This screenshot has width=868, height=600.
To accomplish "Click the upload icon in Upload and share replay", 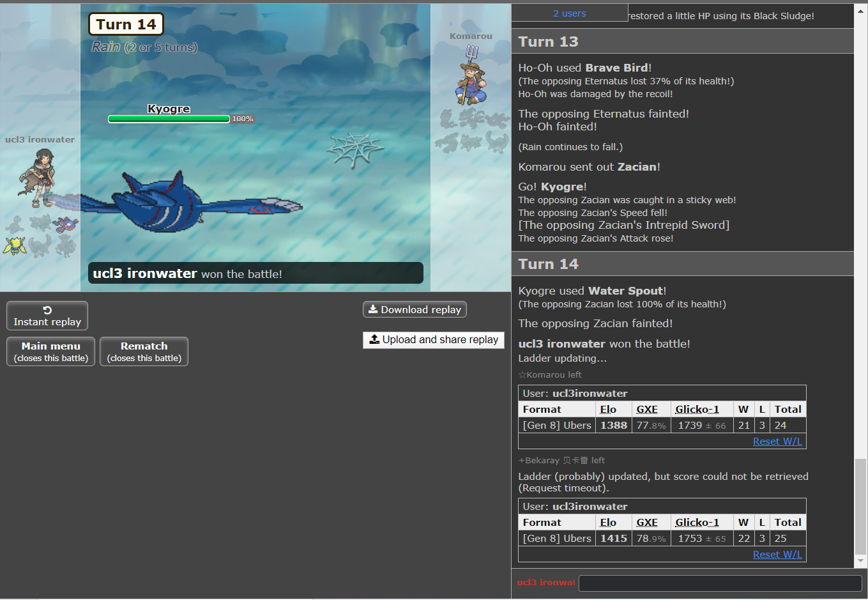I will click(x=374, y=339).
